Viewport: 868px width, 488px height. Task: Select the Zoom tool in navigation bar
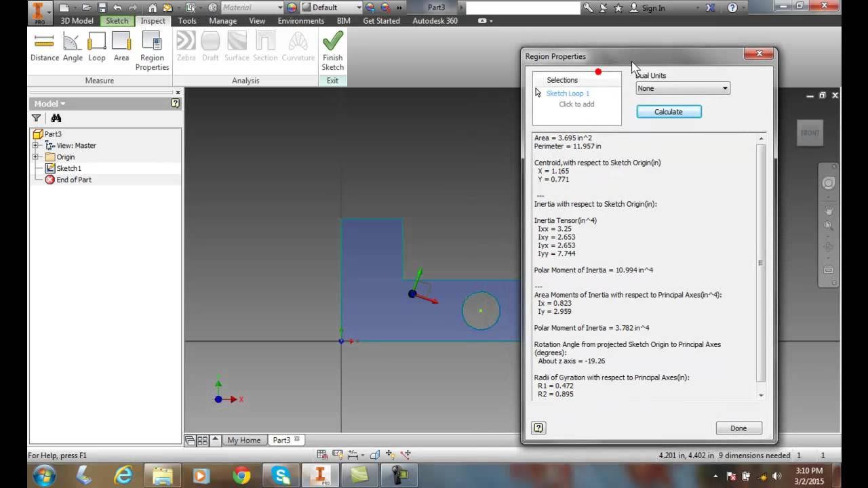click(829, 226)
